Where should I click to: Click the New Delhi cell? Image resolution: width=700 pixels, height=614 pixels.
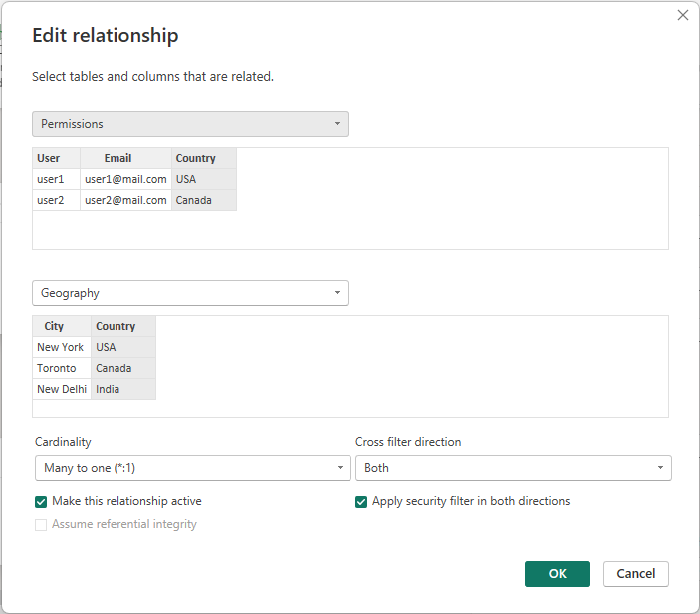click(61, 389)
